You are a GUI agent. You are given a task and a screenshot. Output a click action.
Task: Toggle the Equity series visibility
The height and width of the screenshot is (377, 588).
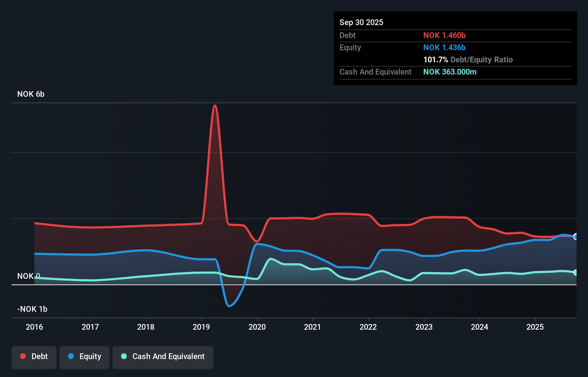[x=84, y=356]
